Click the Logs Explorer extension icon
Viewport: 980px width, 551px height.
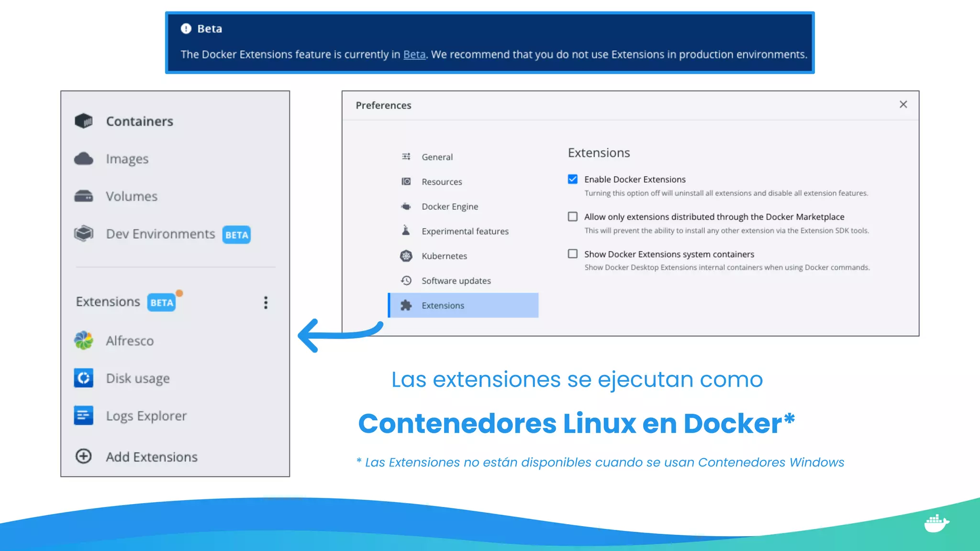(84, 415)
